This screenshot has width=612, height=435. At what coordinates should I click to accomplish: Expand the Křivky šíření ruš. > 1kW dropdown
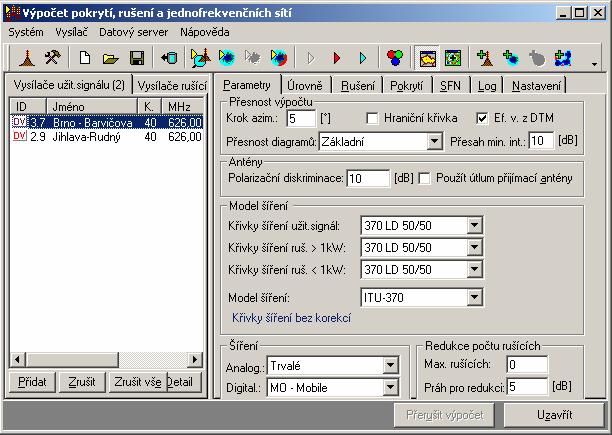tap(474, 247)
